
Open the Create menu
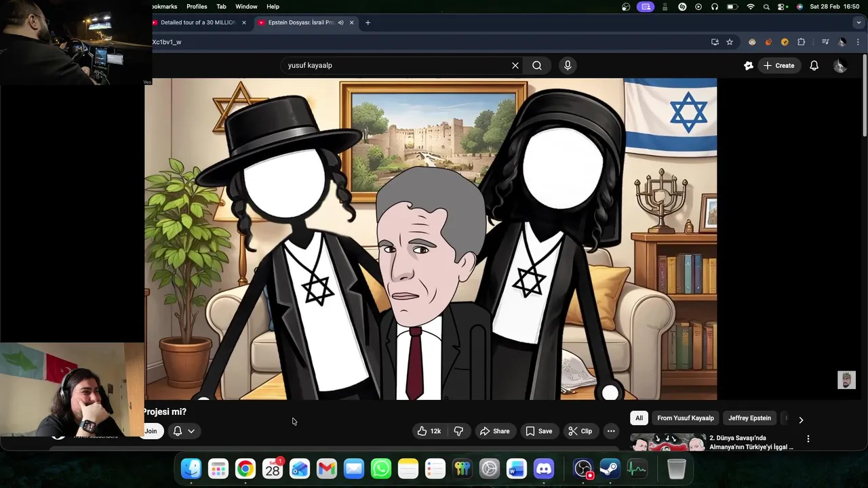point(778,66)
